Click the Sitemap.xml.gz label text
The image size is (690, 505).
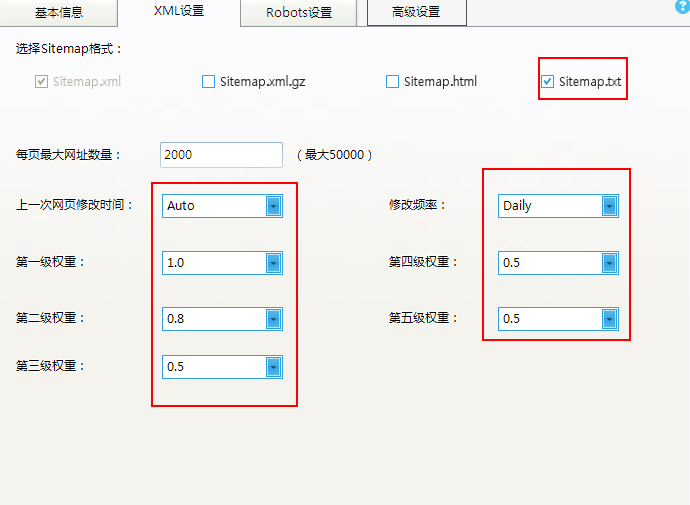(x=262, y=82)
